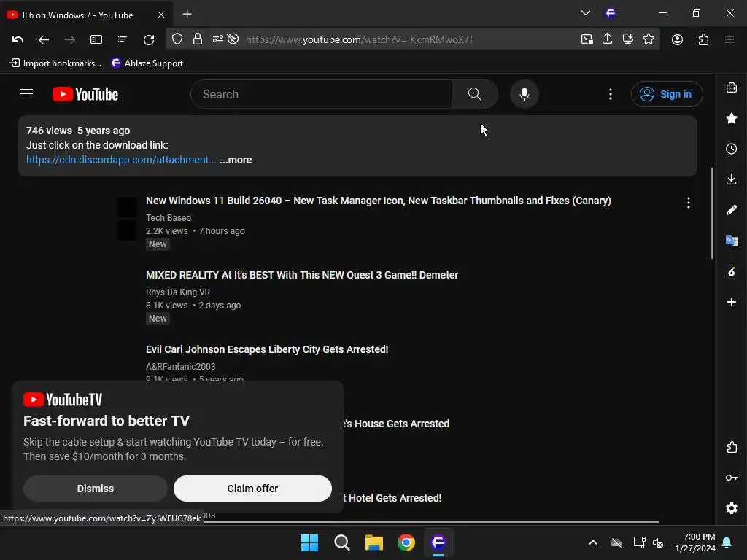Click the install site as app icon
Image resolution: width=747 pixels, height=560 pixels.
[x=628, y=39]
